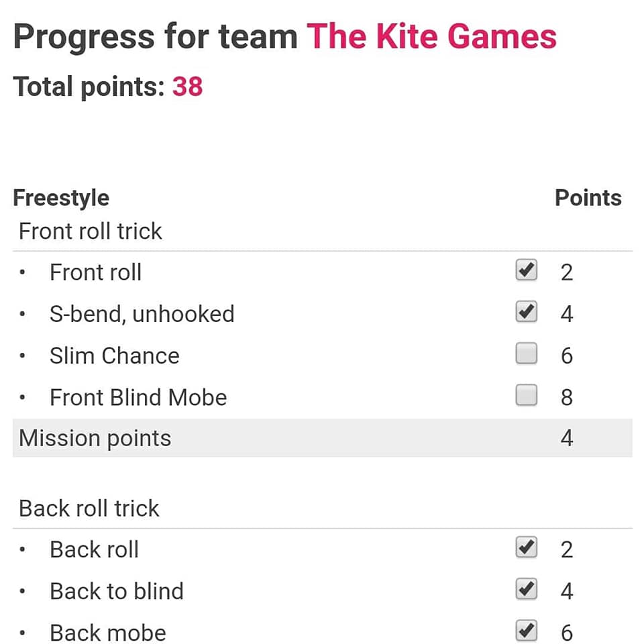644x644 pixels.
Task: Select the Back roll trick section title
Action: (x=89, y=508)
